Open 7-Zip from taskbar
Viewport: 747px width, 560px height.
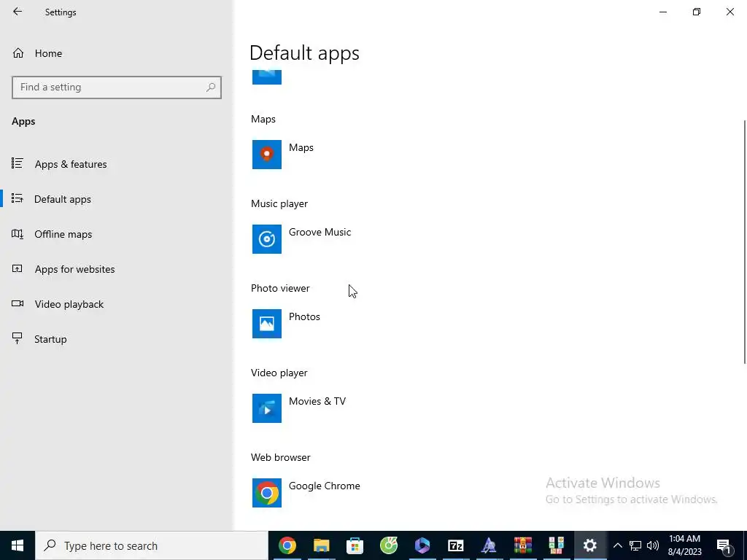pos(455,545)
